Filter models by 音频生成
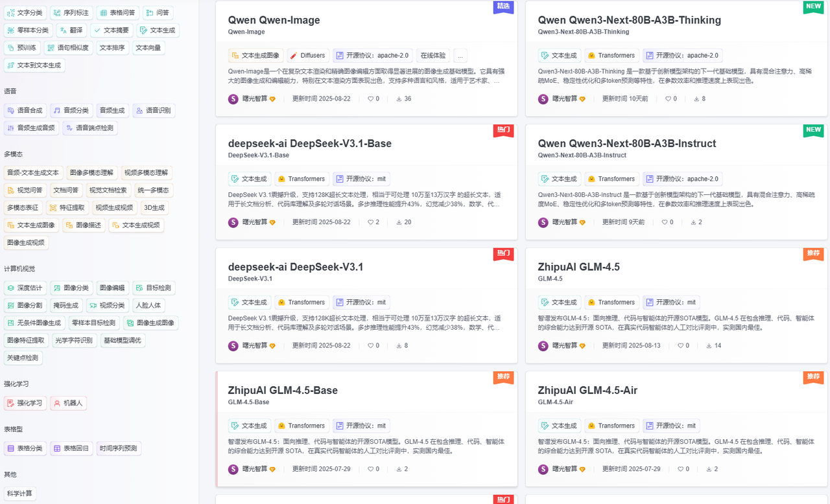This screenshot has width=830, height=504. pyautogui.click(x=112, y=111)
